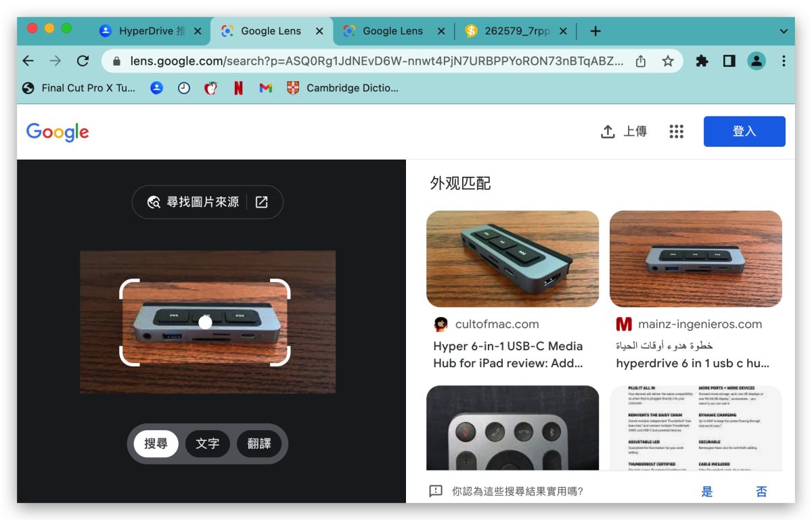The width and height of the screenshot is (812, 520).
Task: Open the Google apps grid
Action: click(x=677, y=132)
